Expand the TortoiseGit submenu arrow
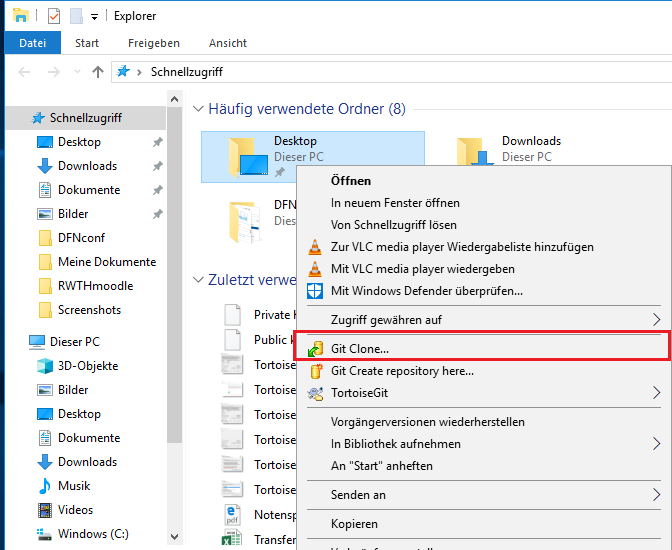672x550 pixels. (x=657, y=393)
